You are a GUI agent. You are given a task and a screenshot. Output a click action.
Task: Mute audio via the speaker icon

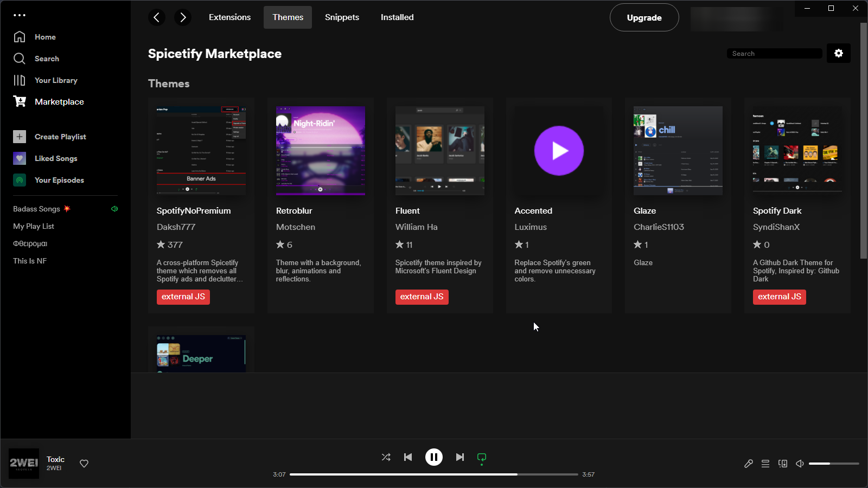799,464
